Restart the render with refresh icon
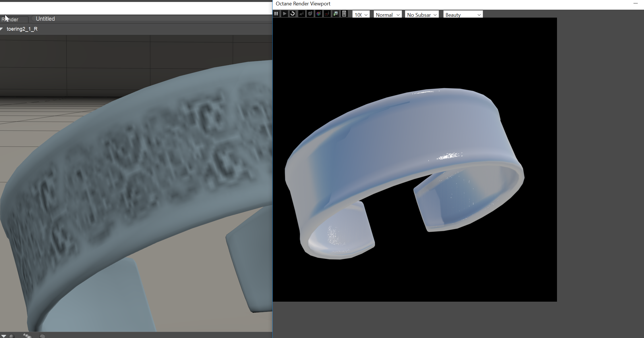Image resolution: width=644 pixels, height=338 pixels. (293, 14)
